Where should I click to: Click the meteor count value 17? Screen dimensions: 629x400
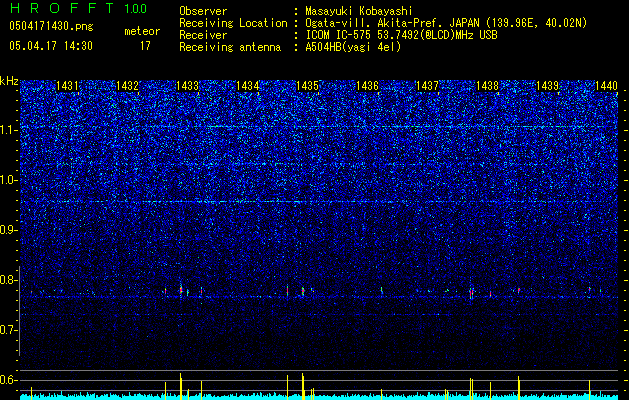[x=145, y=46]
